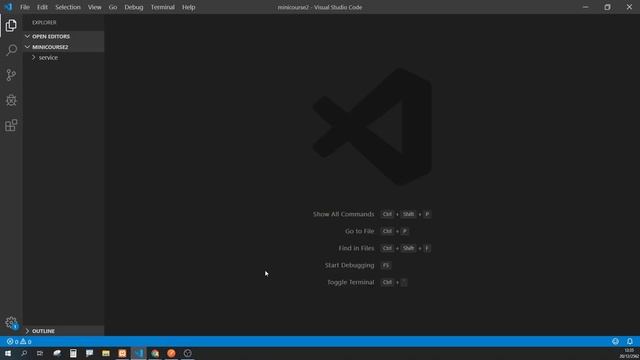Open the circular icon app on taskbar

pyautogui.click(x=188, y=353)
